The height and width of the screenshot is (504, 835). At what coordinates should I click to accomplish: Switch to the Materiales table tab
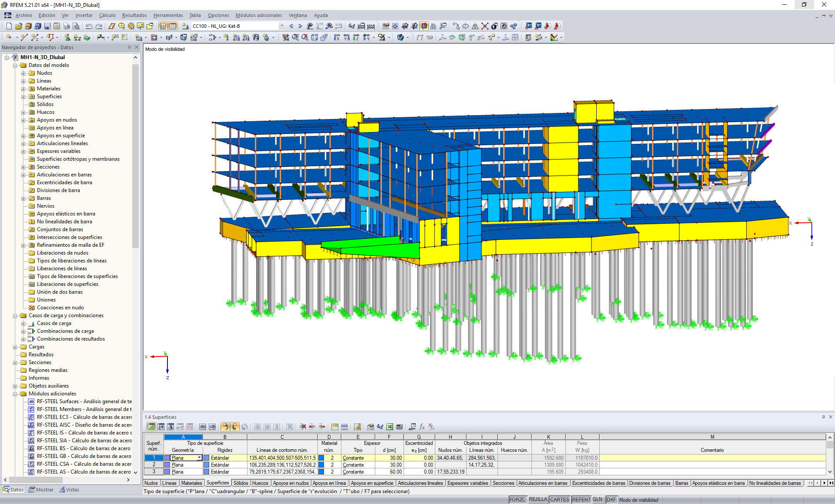191,483
